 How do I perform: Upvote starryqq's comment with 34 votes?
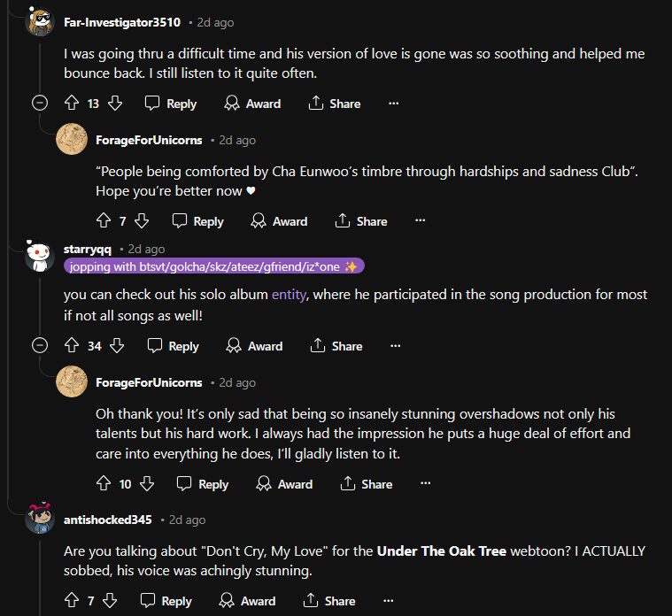72,346
